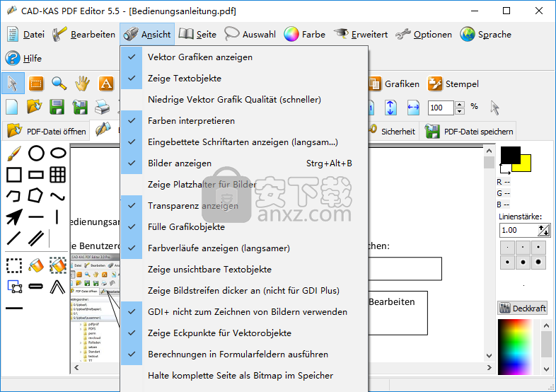This screenshot has width=556, height=392.
Task: Select the double parallel line tool
Action: [x=36, y=238]
